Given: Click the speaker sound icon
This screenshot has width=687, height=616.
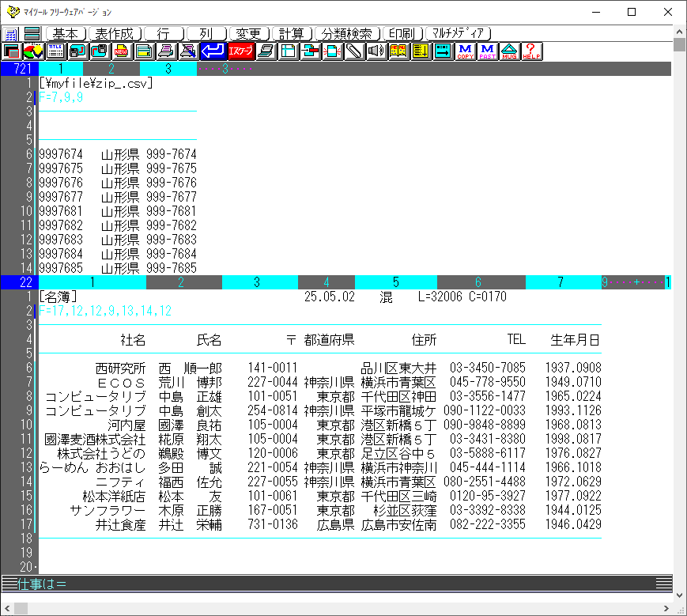Looking at the screenshot, I should 376,51.
